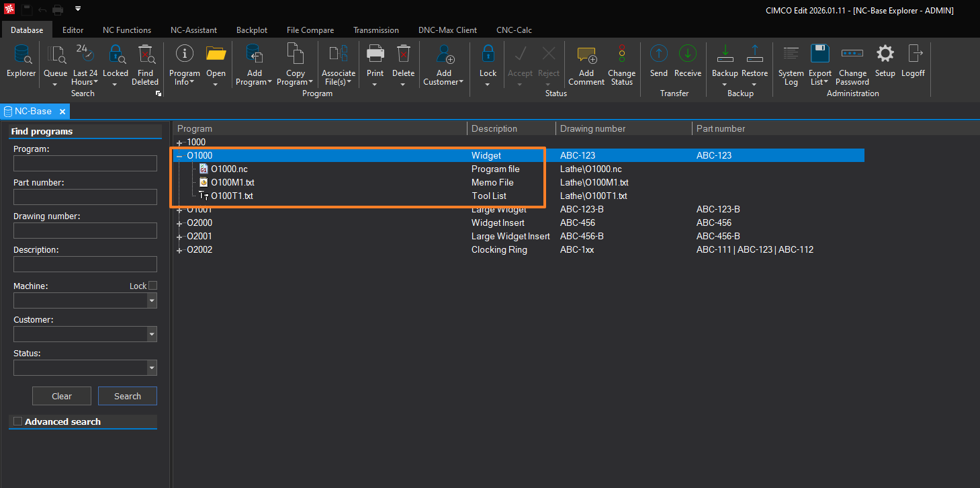The height and width of the screenshot is (488, 980).
Task: Open the DNC-Max Client tab
Action: (x=447, y=30)
